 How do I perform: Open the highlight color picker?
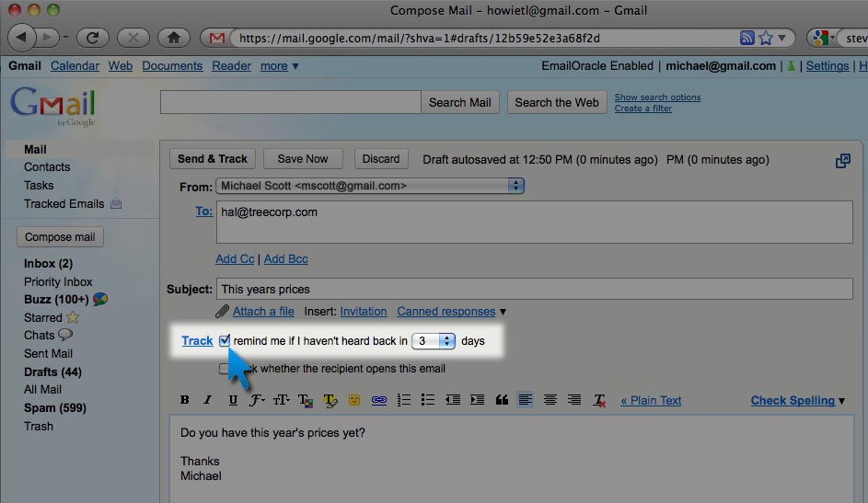pos(330,400)
